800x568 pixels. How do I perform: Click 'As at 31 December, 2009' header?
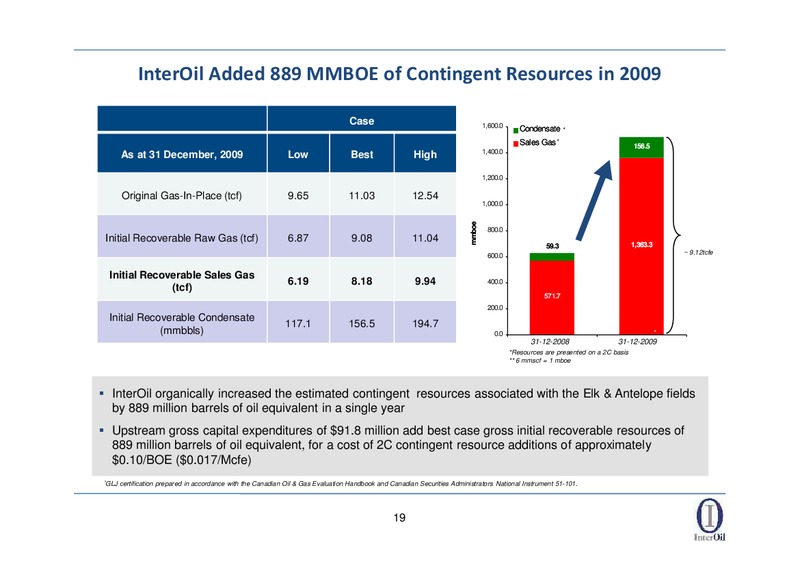[x=182, y=154]
